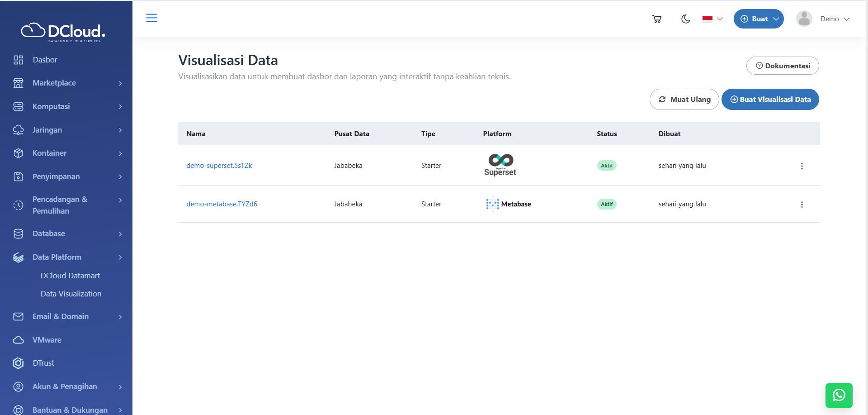The height and width of the screenshot is (415, 868).
Task: Open the Dasbor sidebar icon
Action: click(x=18, y=59)
